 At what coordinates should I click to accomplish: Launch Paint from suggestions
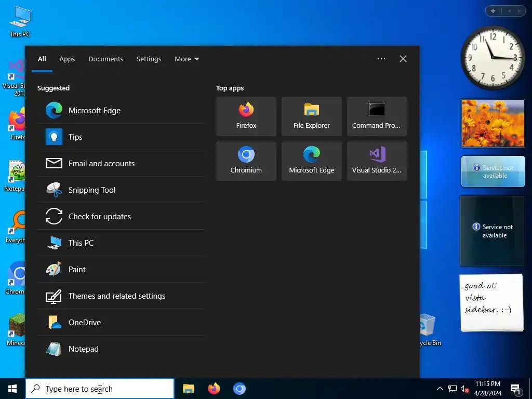point(121,270)
